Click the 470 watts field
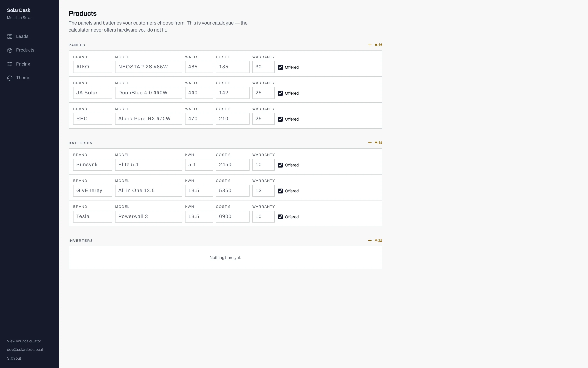The image size is (588, 368). click(199, 119)
